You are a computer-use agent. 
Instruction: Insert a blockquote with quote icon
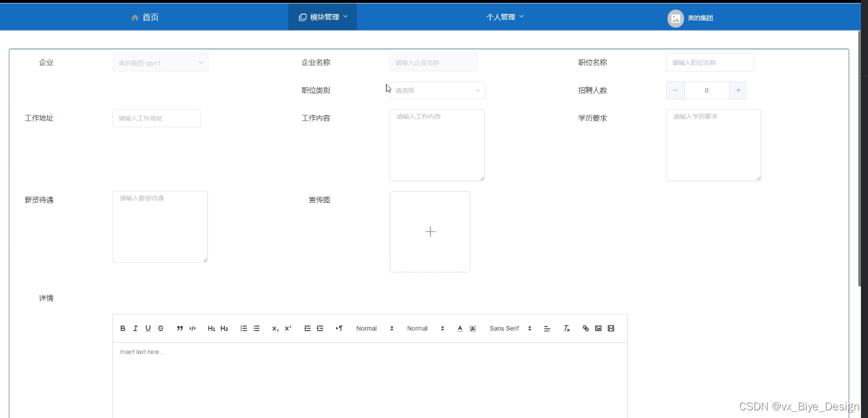click(180, 328)
